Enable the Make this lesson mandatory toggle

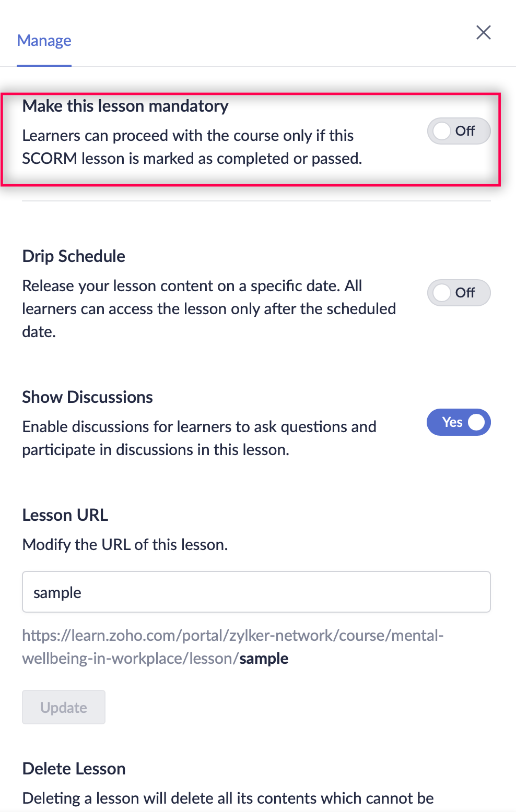pos(458,131)
